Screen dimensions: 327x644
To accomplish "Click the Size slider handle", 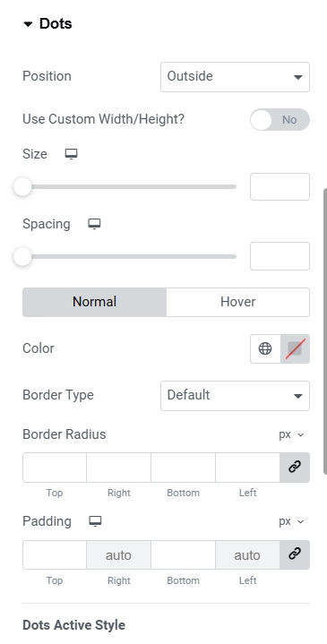I will tap(22, 187).
